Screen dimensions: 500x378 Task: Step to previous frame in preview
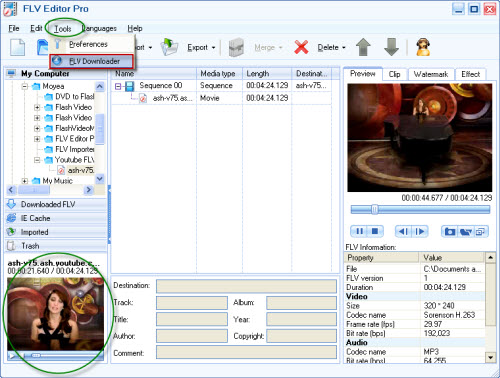403,231
